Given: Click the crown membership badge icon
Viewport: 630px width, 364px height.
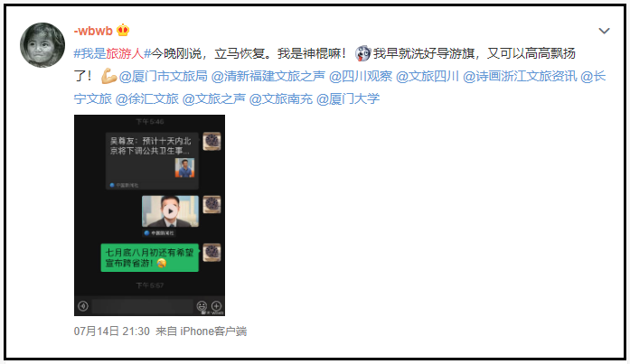Looking at the screenshot, I should pos(123,30).
